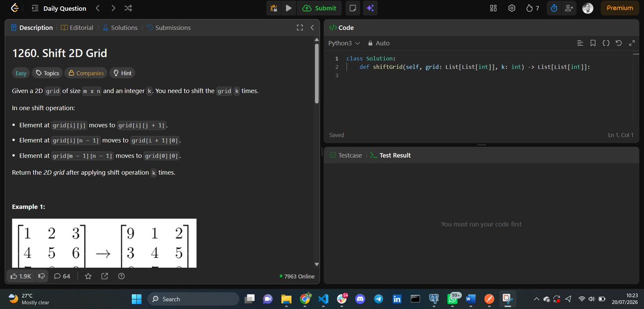Image resolution: width=644 pixels, height=309 pixels.
Task: Open the layout manager icon
Action: (494, 8)
